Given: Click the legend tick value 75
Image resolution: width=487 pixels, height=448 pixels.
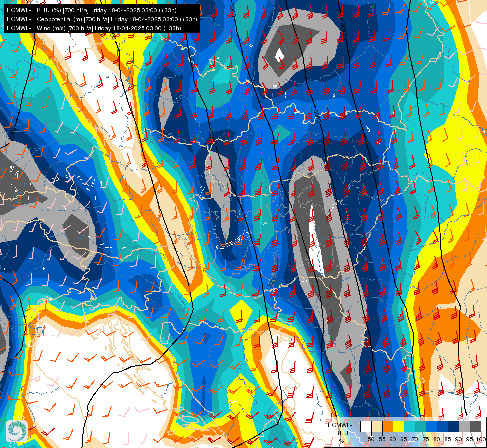Looking at the screenshot, I should pyautogui.click(x=426, y=439).
